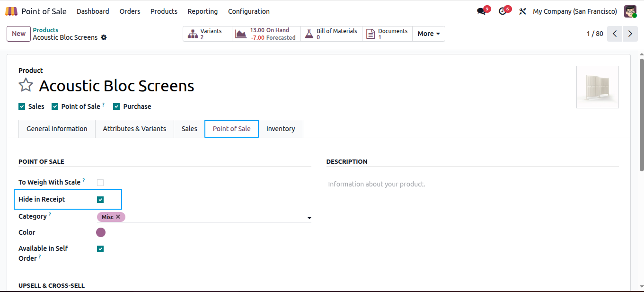644x292 pixels.
Task: Click the Bill of Materials flask icon
Action: click(309, 34)
